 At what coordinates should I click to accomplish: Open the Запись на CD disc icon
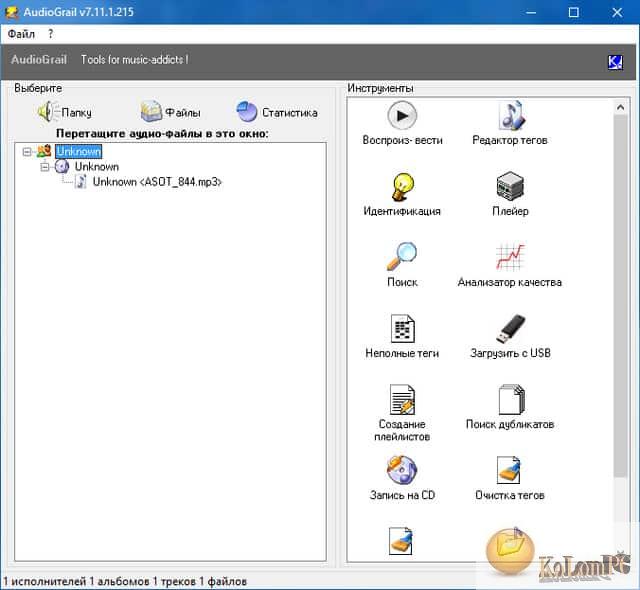[402, 470]
